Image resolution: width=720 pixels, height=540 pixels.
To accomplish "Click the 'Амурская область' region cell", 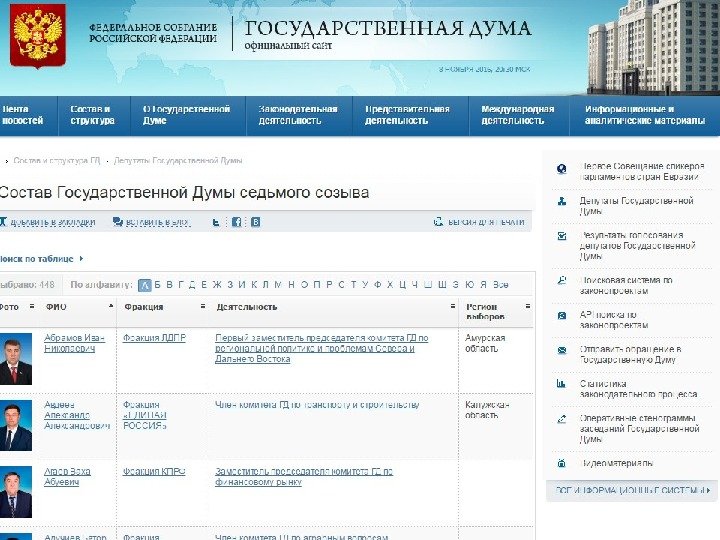I will 485,343.
